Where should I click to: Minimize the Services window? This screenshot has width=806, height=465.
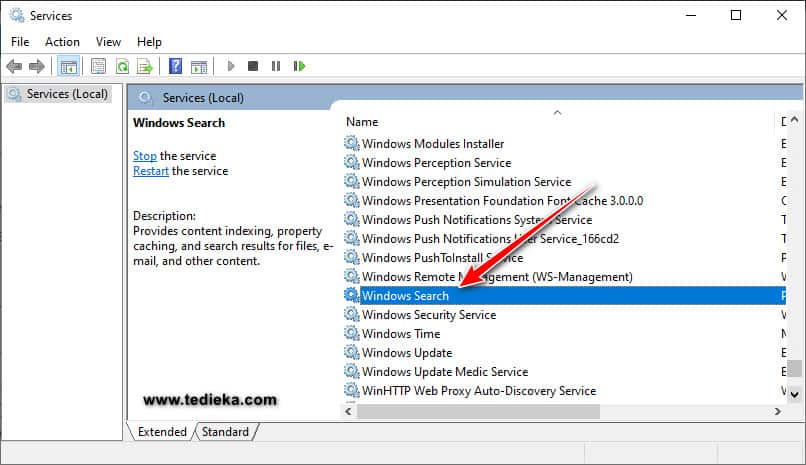point(691,15)
